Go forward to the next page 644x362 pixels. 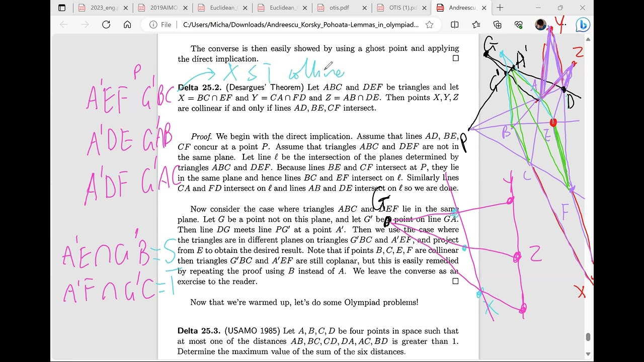point(85,25)
